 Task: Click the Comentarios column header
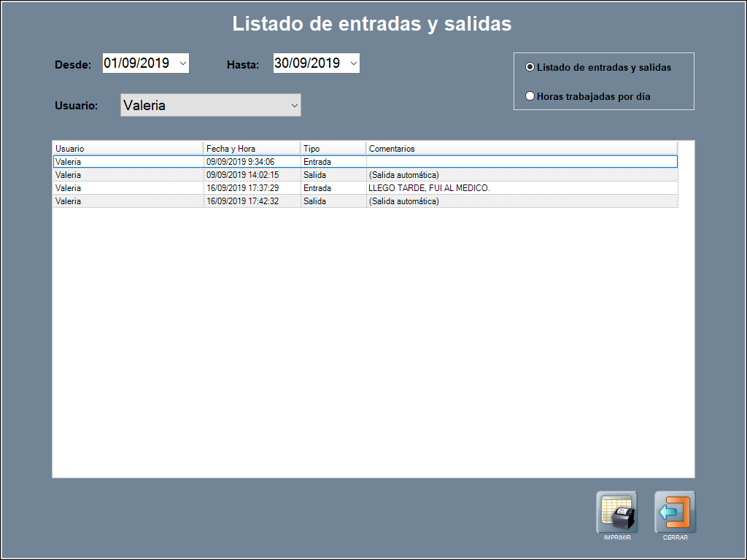point(522,149)
